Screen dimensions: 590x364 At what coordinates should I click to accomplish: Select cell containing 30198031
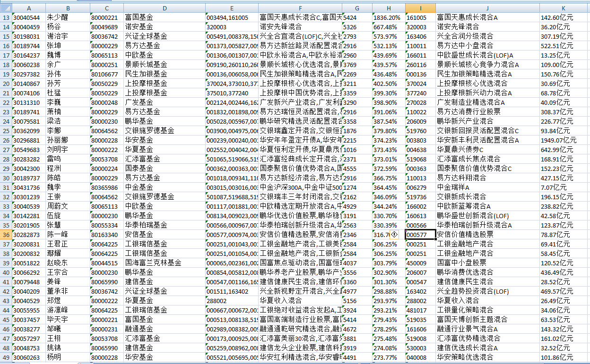click(x=29, y=36)
